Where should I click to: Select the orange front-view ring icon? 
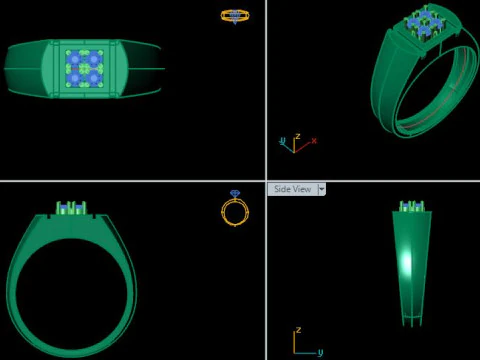coord(235,208)
